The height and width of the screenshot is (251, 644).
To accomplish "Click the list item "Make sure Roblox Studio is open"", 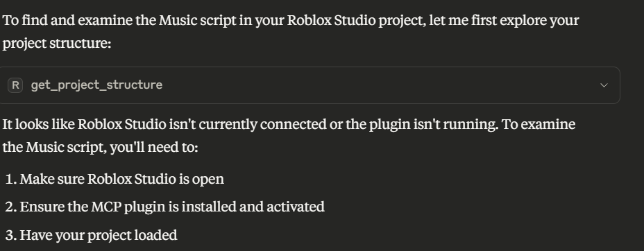I will [x=122, y=179].
